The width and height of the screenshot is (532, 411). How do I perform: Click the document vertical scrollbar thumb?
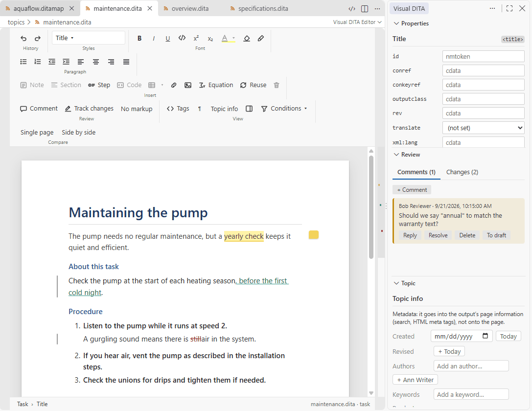coord(371,207)
